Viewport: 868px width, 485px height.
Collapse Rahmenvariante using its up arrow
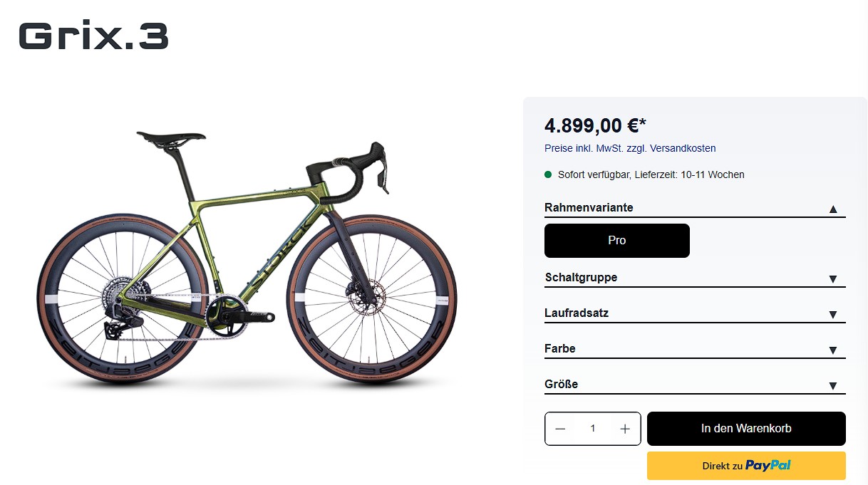pos(832,209)
